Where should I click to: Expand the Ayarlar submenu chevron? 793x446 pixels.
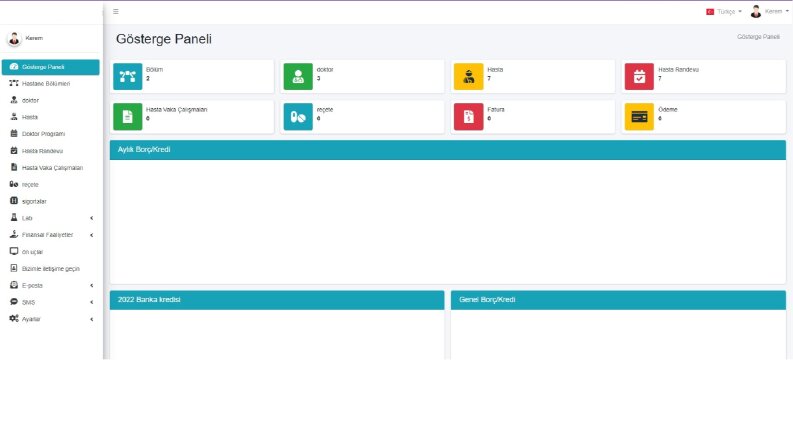[92, 319]
